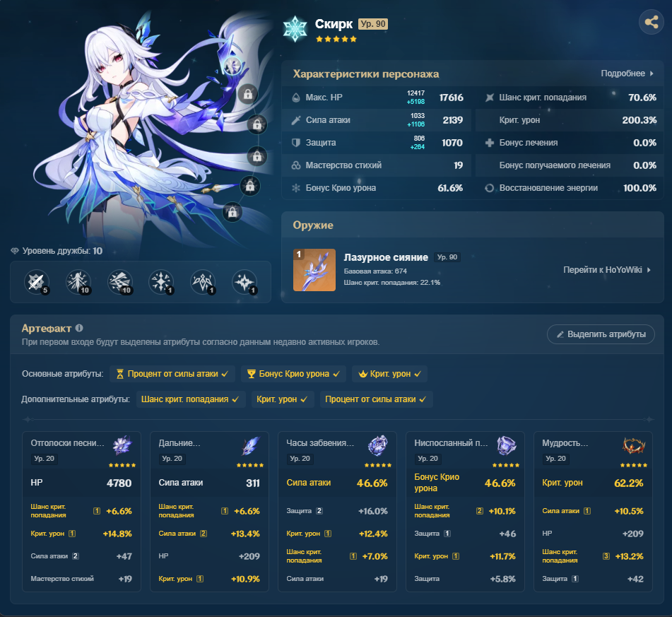Viewport: 672px width, 617px height.
Task: Click Уровень дружбы: 10 label
Action: 62,251
